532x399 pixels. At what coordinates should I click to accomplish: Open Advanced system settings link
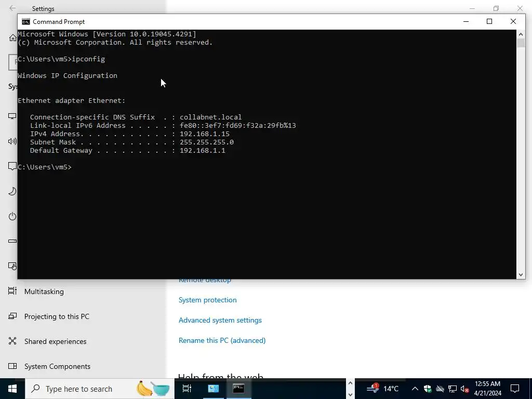pos(220,320)
